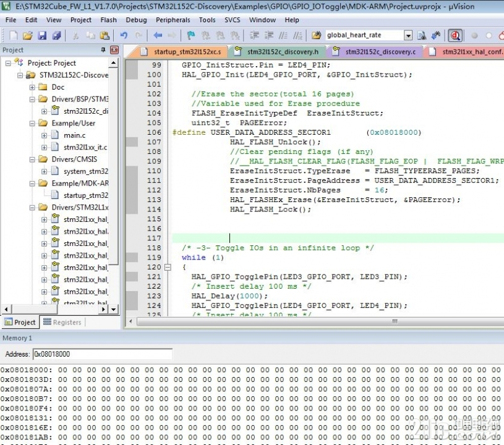Click the Cut toolbar icon
This screenshot has height=445, width=504.
point(75,35)
